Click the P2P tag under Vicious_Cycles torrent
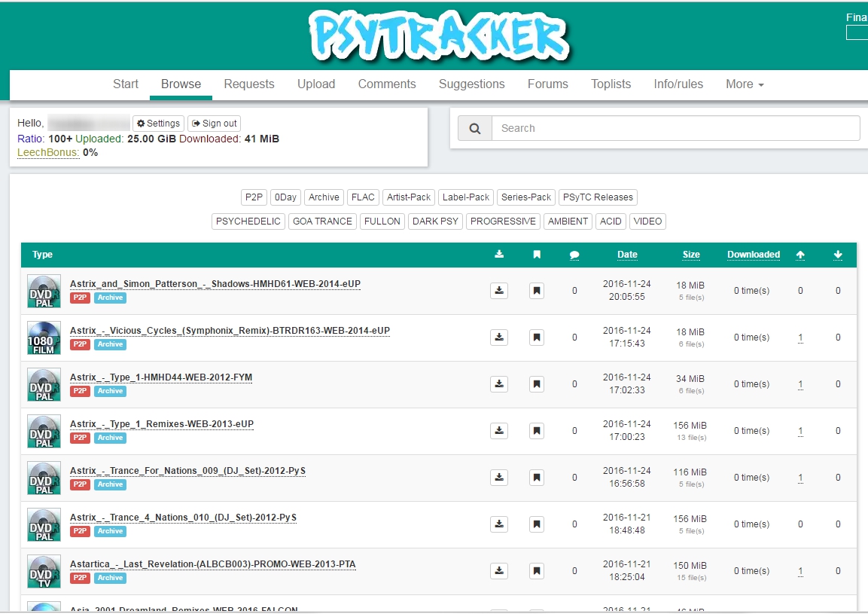 pos(80,344)
